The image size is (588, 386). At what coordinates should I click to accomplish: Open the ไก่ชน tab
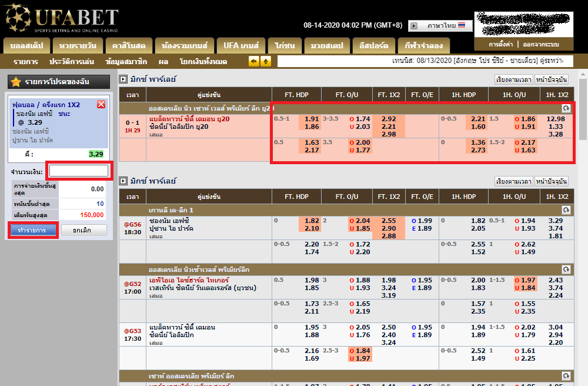(285, 46)
